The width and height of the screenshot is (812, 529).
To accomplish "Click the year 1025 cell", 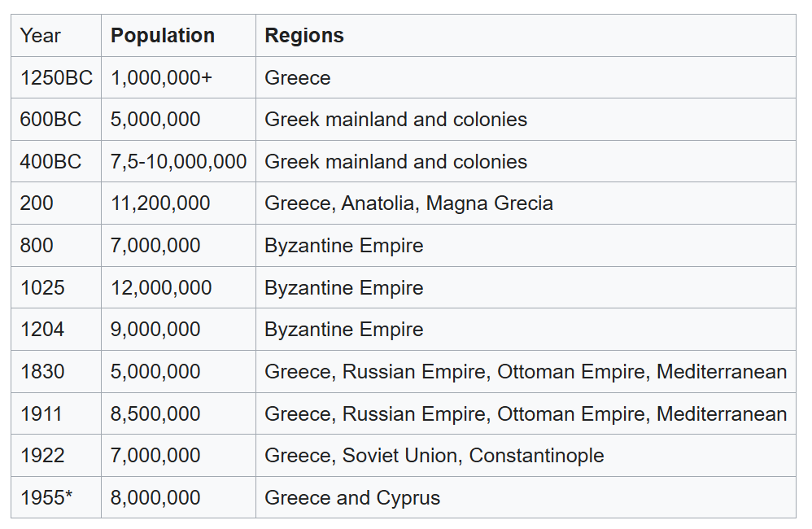I will click(42, 288).
